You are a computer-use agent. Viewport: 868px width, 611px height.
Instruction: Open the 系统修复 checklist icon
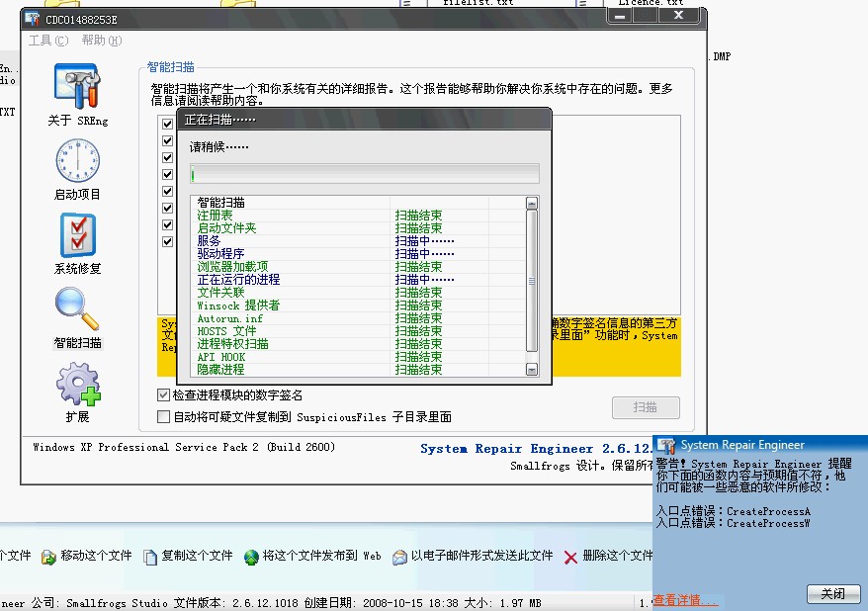[77, 235]
